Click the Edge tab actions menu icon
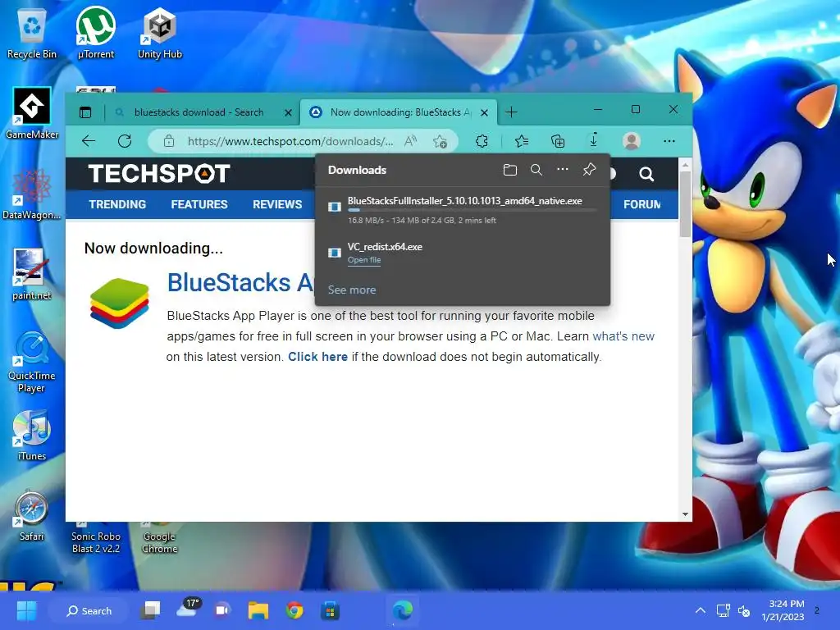Image resolution: width=840 pixels, height=630 pixels. click(85, 112)
